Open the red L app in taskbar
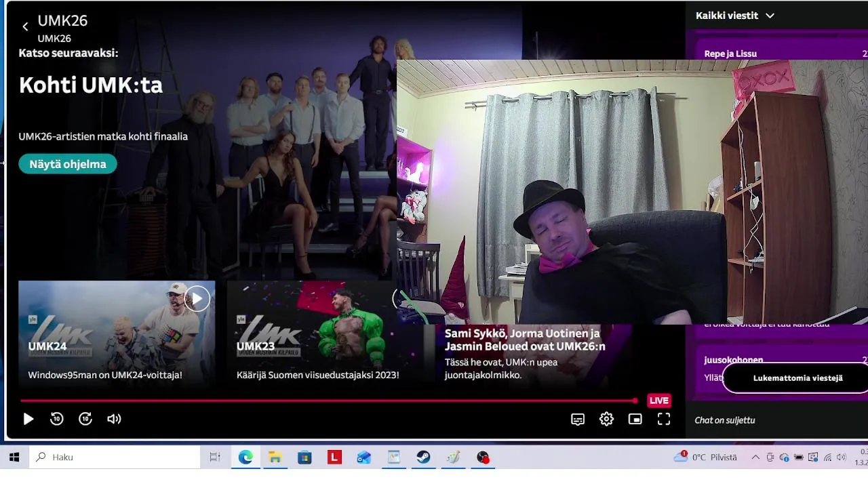The height and width of the screenshot is (488, 868). coord(334,457)
